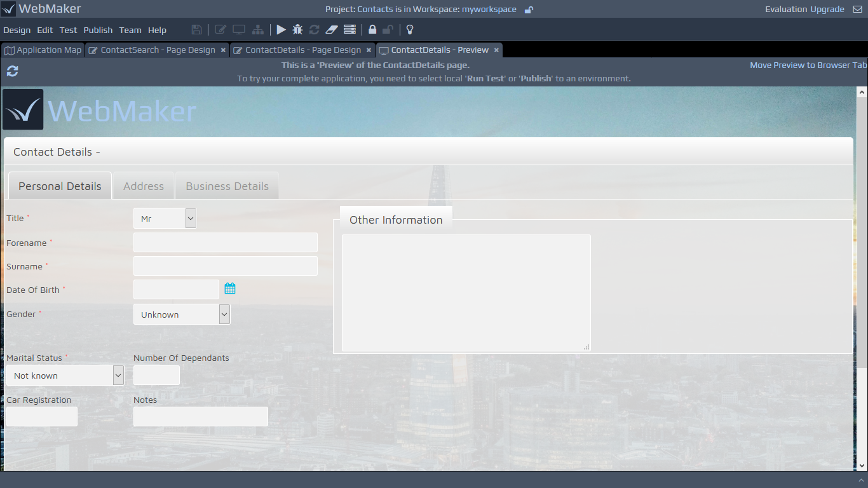This screenshot has height=488, width=868.
Task: Click into the Forename input field
Action: point(226,243)
